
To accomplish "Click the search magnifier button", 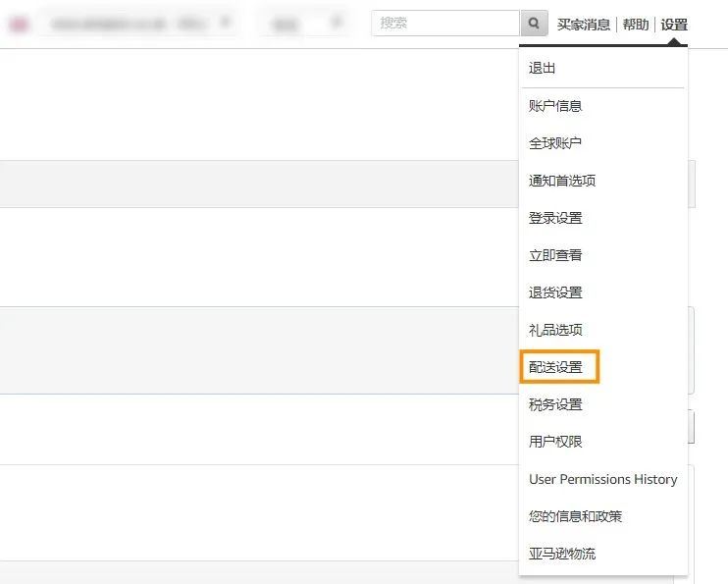I will [x=534, y=23].
